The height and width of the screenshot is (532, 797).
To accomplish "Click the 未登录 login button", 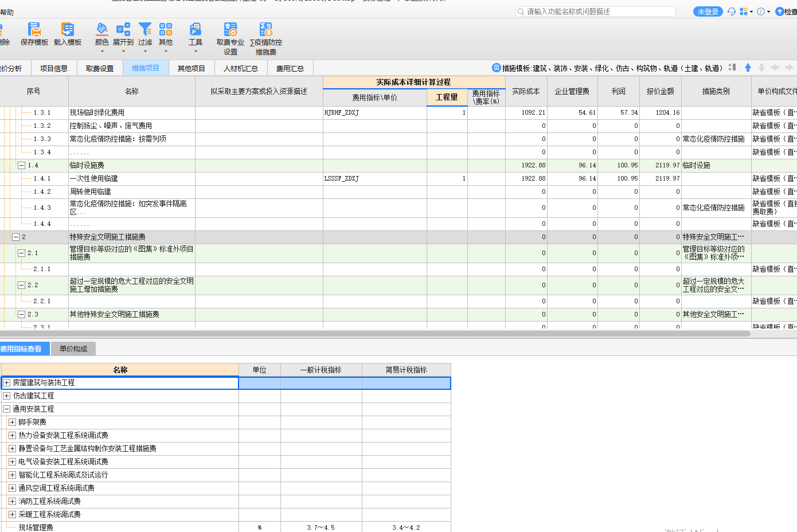I will [x=708, y=11].
